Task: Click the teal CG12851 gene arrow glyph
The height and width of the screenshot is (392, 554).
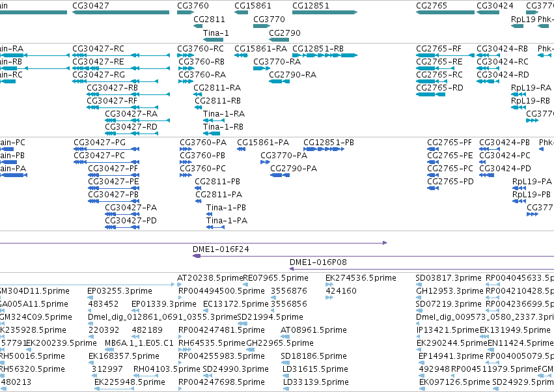Action: 325,12
